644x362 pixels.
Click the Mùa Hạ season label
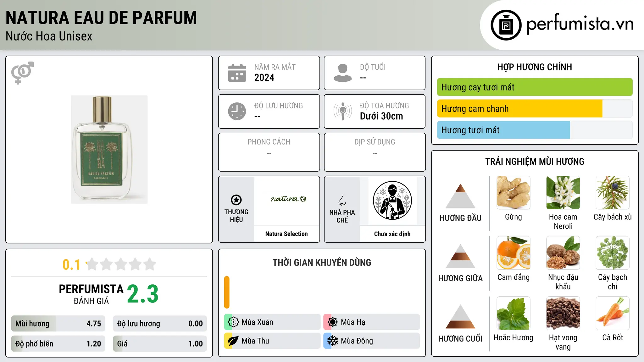[353, 322]
